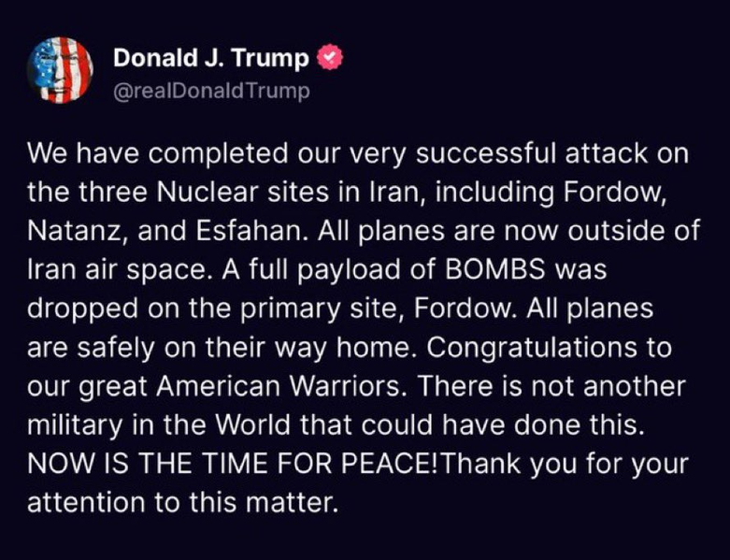Viewport: 730px width, 560px height.
Task: Click the red verified badge icon
Action: click(x=327, y=59)
